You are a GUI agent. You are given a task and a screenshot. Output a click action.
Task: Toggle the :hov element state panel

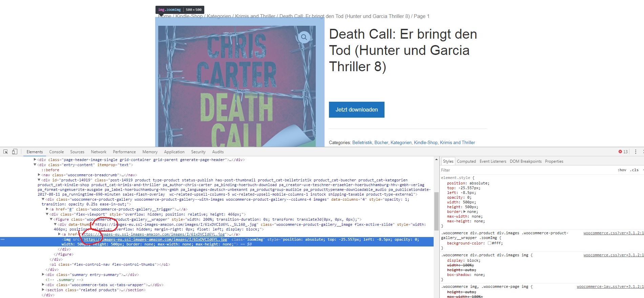point(622,170)
